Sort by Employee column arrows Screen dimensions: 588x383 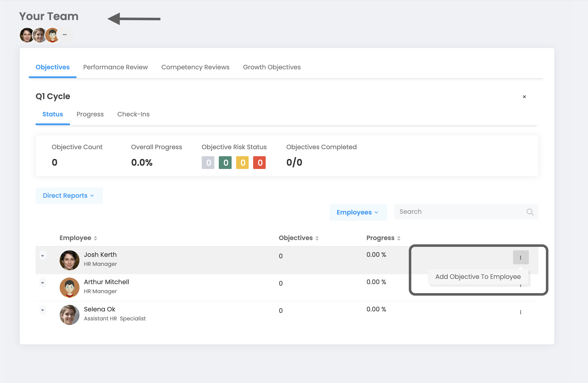95,238
